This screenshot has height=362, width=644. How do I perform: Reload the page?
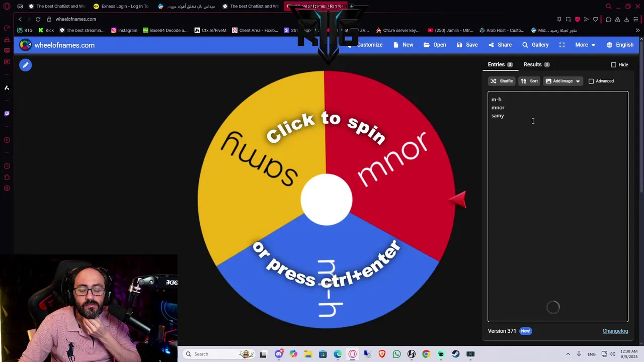pyautogui.click(x=38, y=19)
